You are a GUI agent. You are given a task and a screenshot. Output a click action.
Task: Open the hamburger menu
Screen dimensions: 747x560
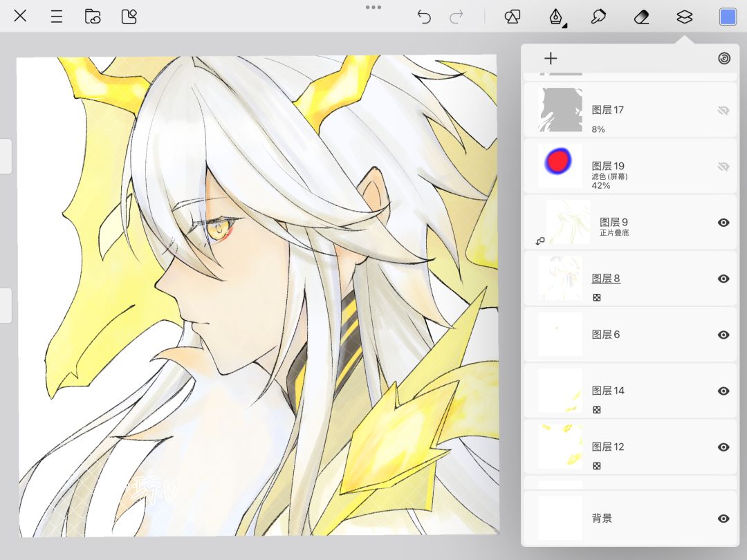pos(56,17)
